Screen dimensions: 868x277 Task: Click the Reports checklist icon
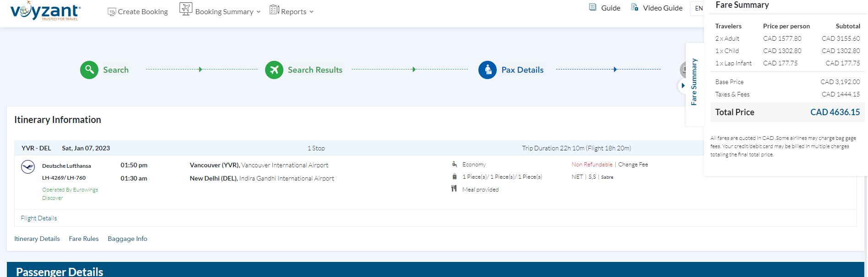(274, 10)
